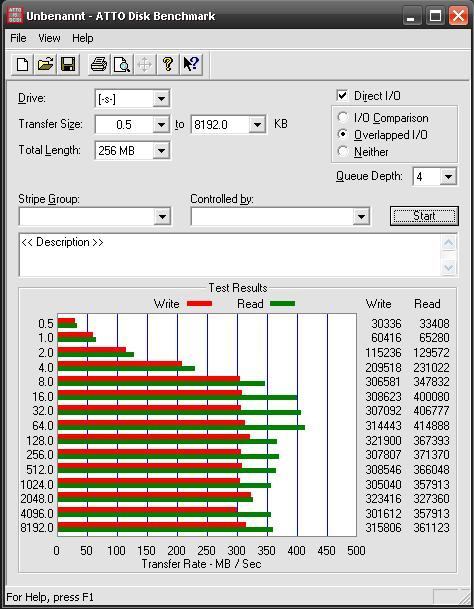The image size is (474, 609).
Task: Open the Help menu
Action: (x=83, y=38)
